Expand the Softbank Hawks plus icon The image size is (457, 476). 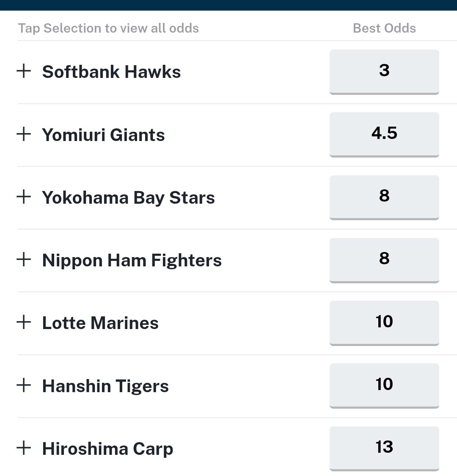24,71
